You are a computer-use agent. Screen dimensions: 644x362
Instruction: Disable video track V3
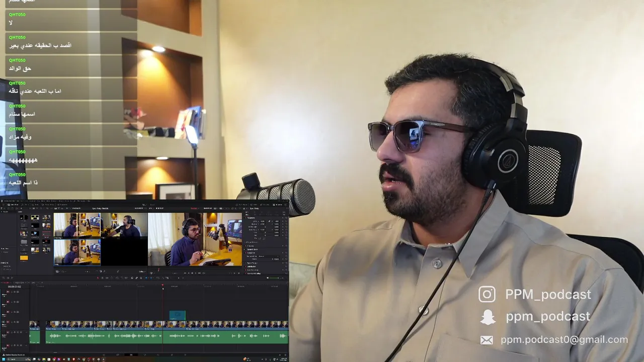point(18,302)
